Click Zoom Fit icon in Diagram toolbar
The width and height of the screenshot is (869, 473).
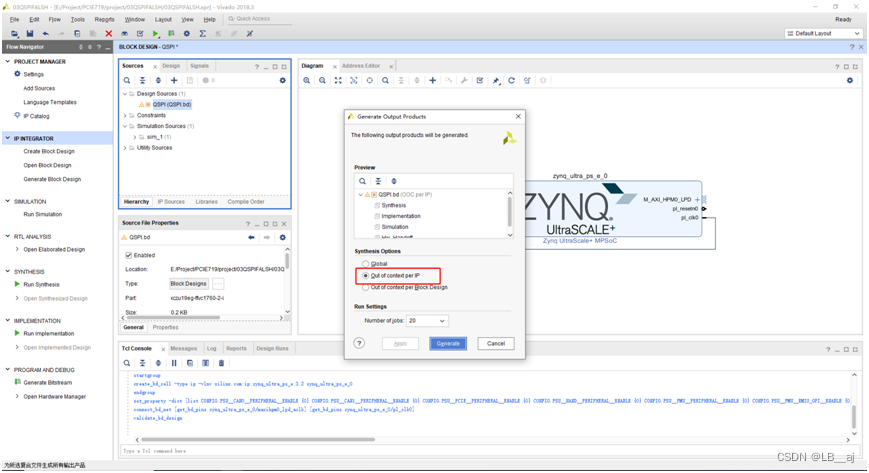338,80
